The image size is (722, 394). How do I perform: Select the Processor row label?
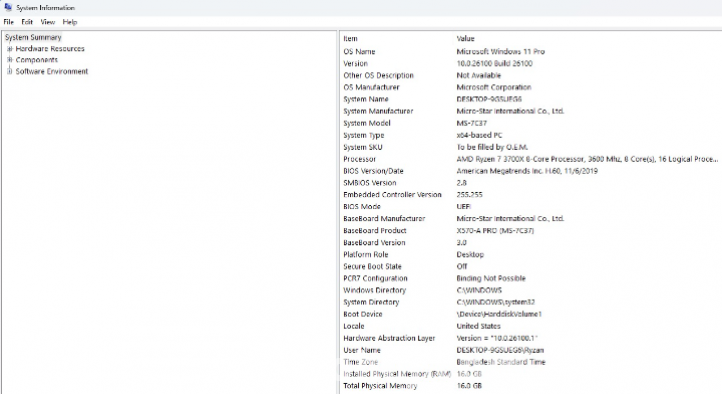click(x=359, y=159)
